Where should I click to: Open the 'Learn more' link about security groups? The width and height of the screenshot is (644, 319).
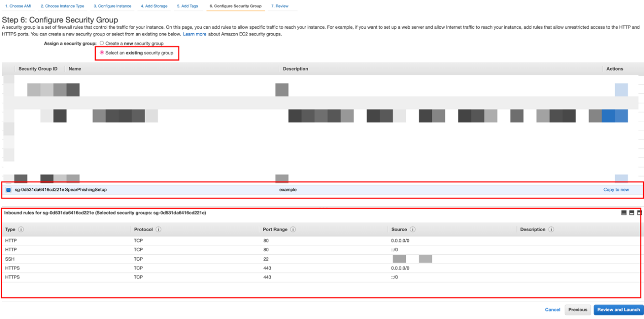click(194, 34)
